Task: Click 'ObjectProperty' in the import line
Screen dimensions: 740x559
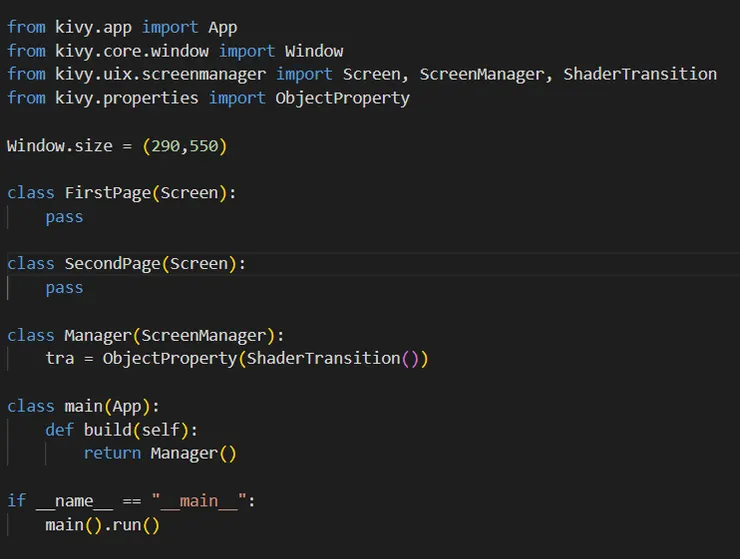Action: click(343, 98)
